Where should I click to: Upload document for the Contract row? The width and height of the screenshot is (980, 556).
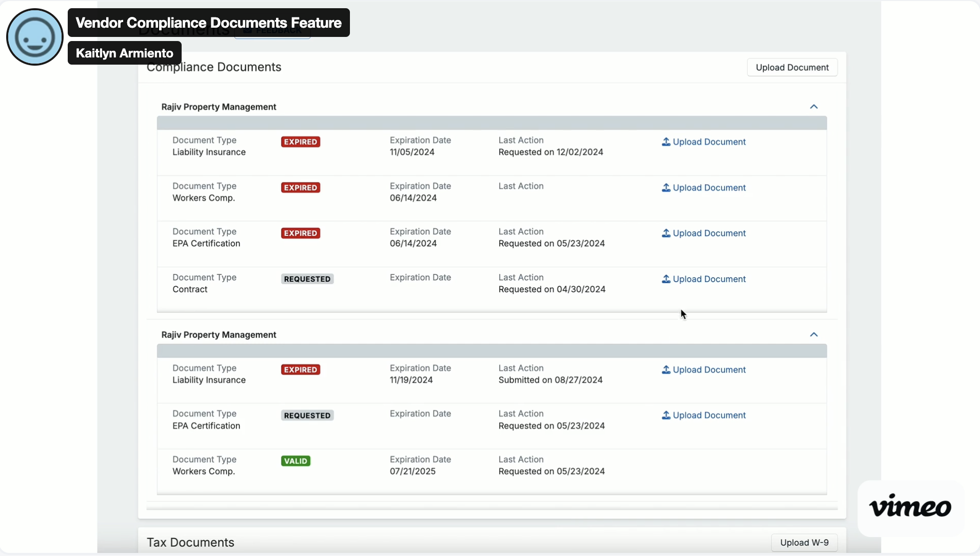pos(703,279)
